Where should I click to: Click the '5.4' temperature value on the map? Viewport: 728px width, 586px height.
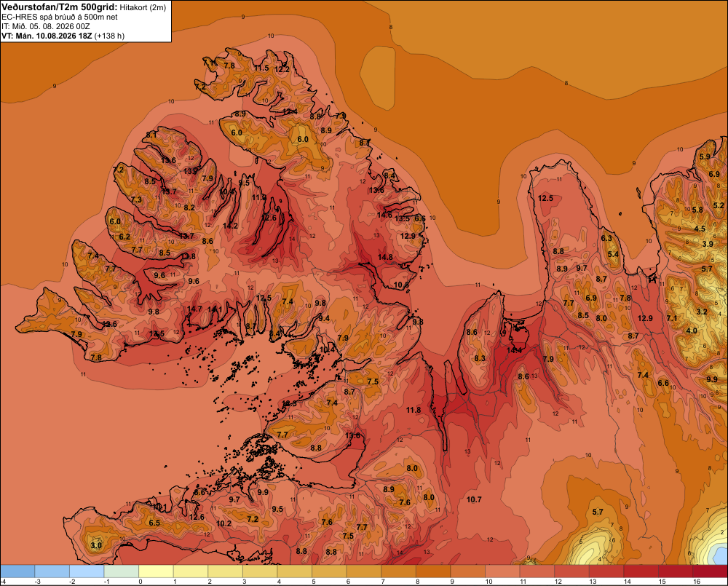[613, 254]
